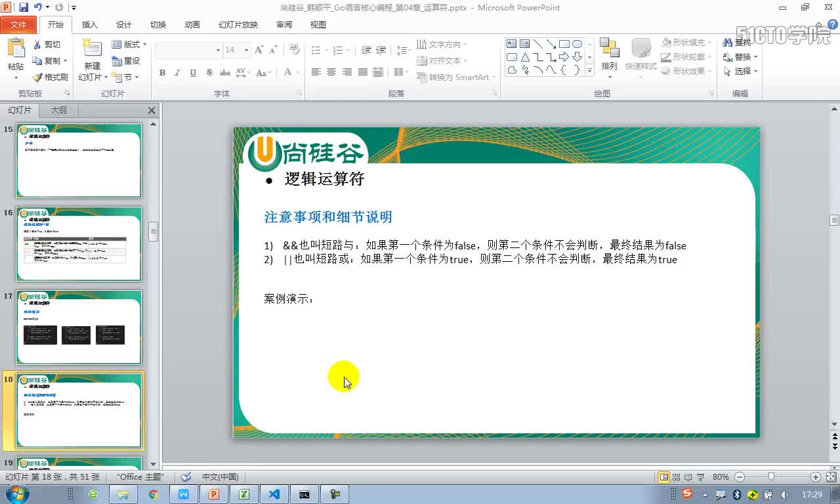Center-align the text
The height and width of the screenshot is (504, 840).
(x=331, y=72)
